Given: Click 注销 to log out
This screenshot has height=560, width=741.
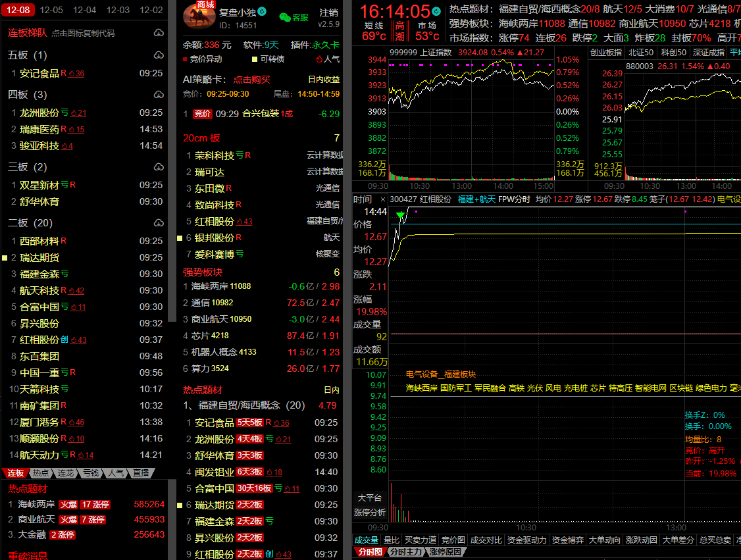Looking at the screenshot, I should (x=328, y=13).
